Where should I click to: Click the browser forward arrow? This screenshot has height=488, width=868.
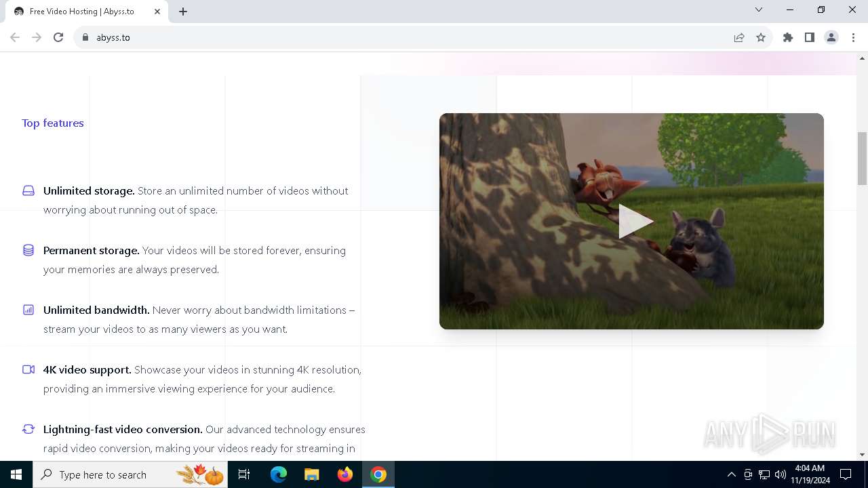click(37, 37)
